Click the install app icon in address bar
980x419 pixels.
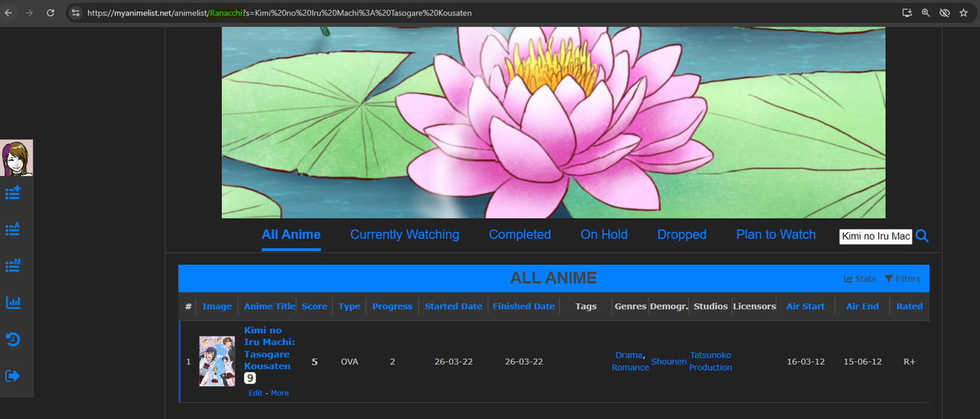pos(907,13)
